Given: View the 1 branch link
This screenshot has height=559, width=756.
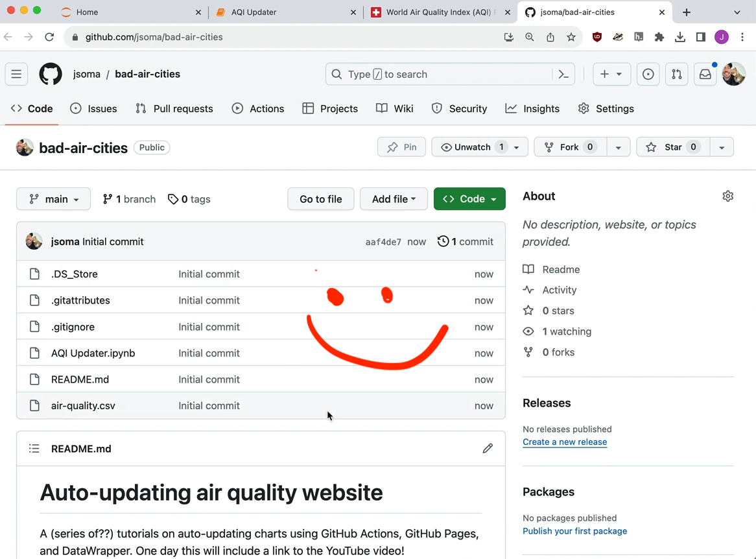Looking at the screenshot, I should tap(129, 199).
